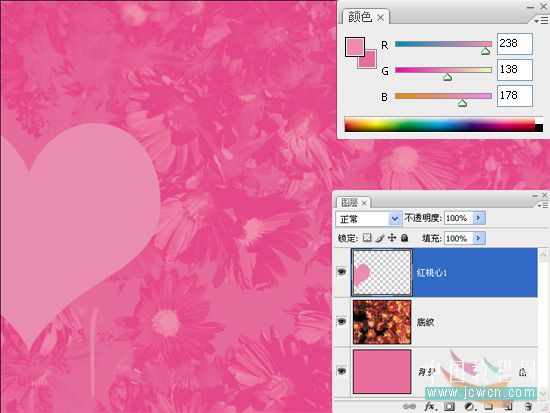
Task: Click the R value field 238
Action: (515, 44)
